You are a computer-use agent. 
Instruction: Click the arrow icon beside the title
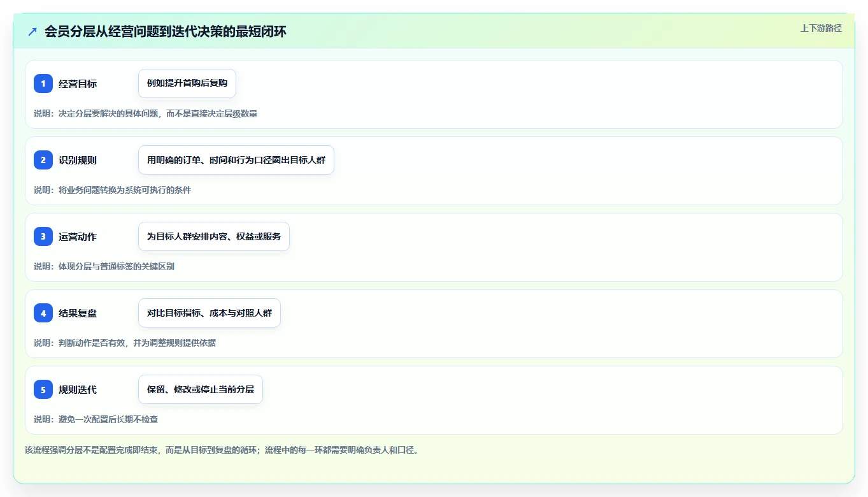[x=32, y=31]
